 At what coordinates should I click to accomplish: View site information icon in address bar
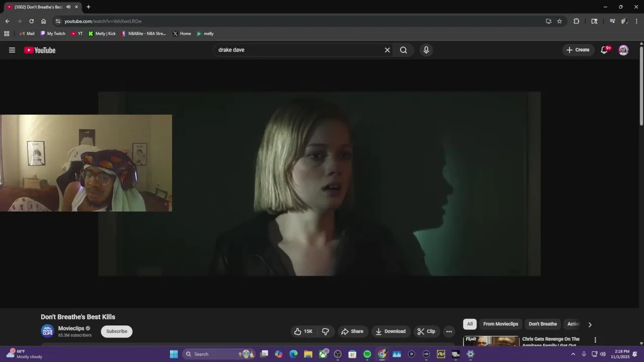point(58,21)
